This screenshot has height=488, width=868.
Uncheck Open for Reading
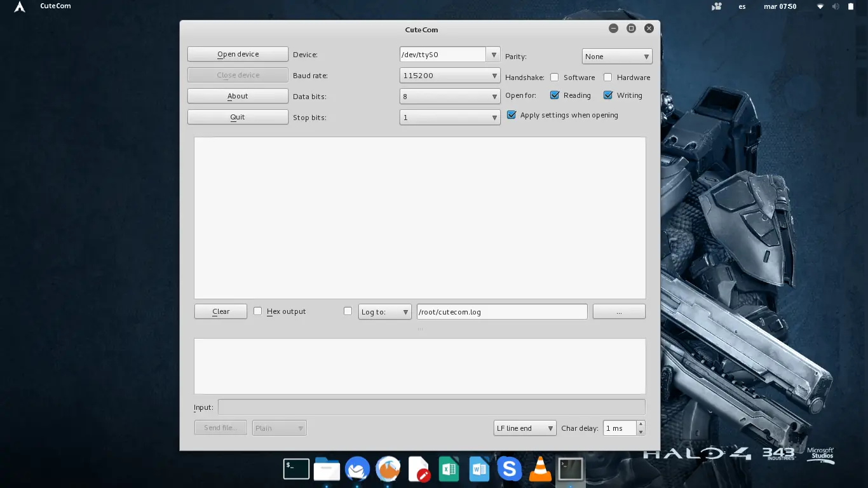tap(554, 95)
